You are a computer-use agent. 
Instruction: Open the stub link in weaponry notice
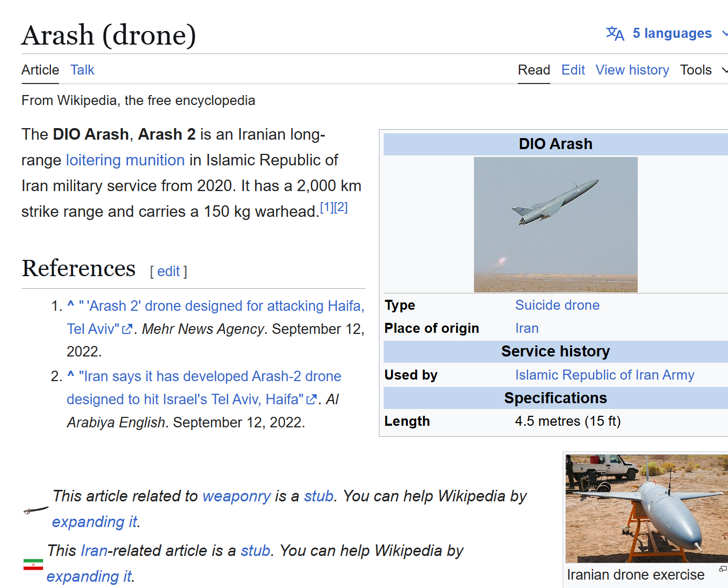coord(319,496)
